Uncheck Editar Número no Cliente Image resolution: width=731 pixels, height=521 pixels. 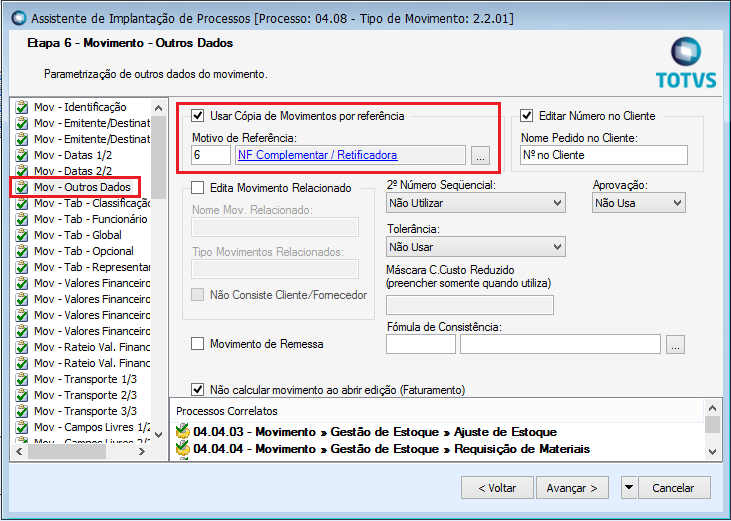pos(526,116)
